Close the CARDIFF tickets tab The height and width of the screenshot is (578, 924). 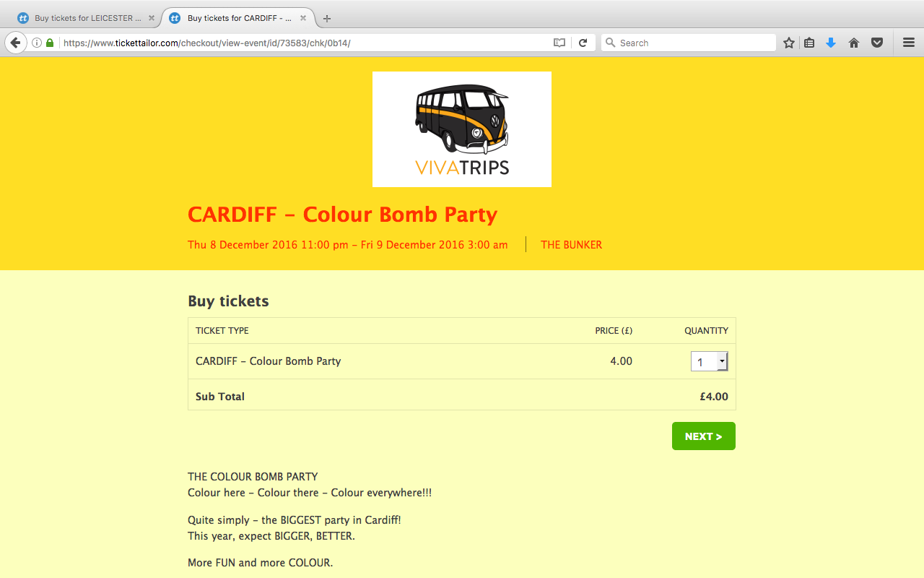(304, 18)
